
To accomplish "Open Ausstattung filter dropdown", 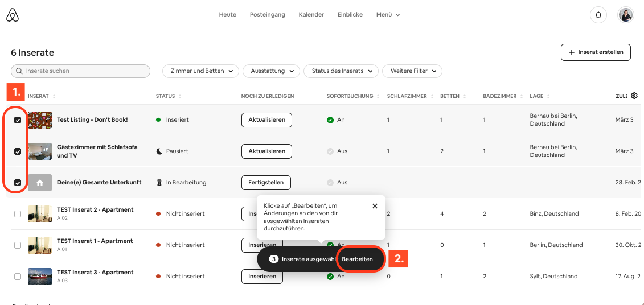I will [271, 71].
